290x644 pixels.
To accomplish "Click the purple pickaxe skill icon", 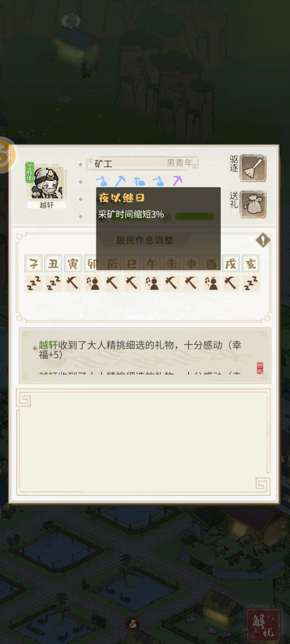I will pyautogui.click(x=177, y=181).
